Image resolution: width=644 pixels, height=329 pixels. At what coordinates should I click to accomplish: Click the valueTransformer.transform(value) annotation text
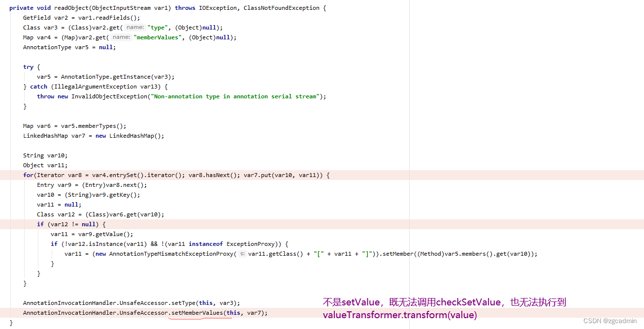point(400,315)
